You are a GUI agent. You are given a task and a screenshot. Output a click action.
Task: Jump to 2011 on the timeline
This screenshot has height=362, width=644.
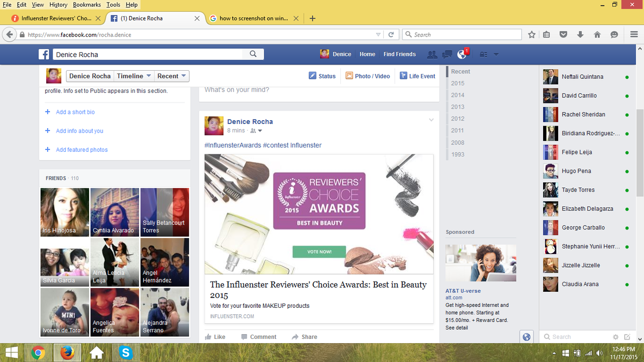pos(458,130)
